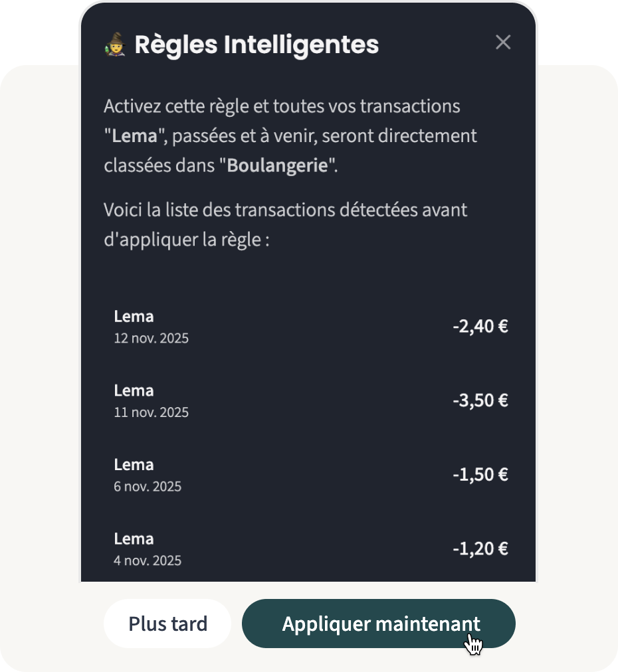Apply the rule with "Appliquer maintenant"
Viewport: 618px width, 672px height.
(379, 624)
